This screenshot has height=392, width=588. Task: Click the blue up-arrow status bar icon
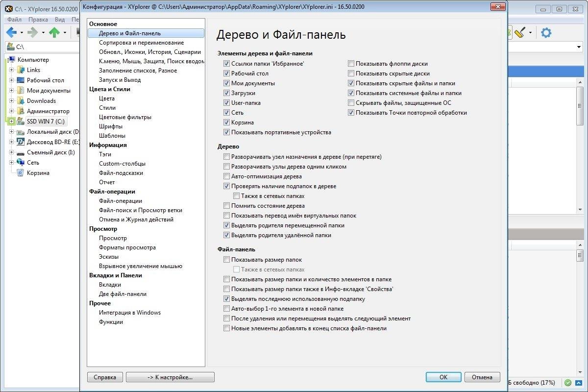(x=578, y=383)
